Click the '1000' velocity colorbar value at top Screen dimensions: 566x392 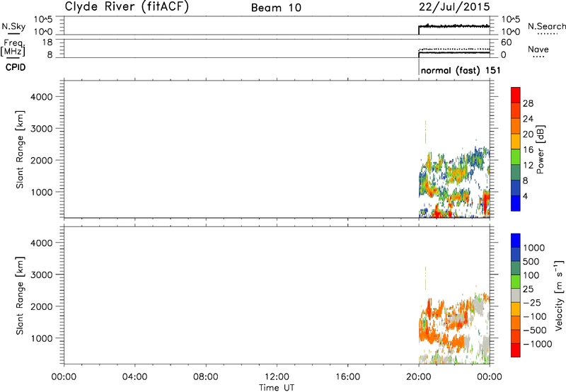tap(533, 248)
